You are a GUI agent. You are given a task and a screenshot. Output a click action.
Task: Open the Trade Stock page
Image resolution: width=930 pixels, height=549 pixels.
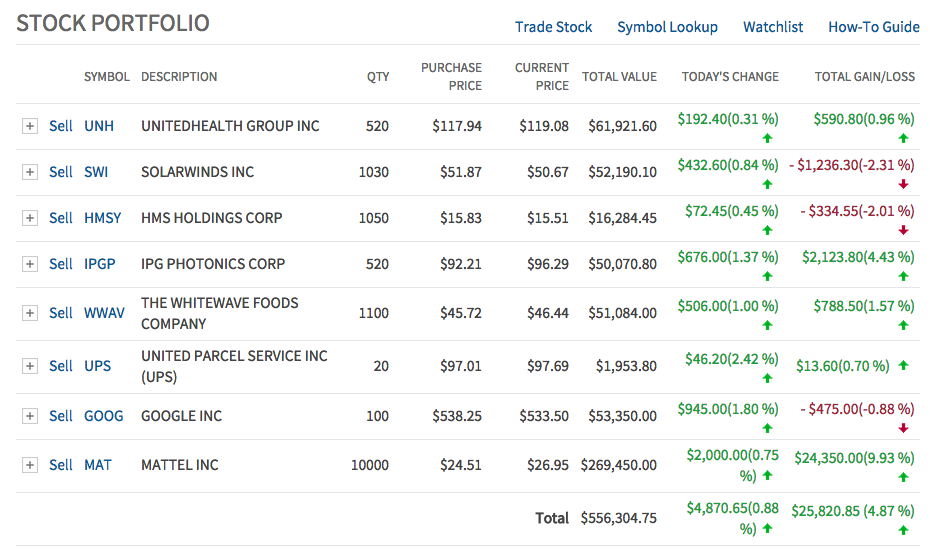pos(553,27)
